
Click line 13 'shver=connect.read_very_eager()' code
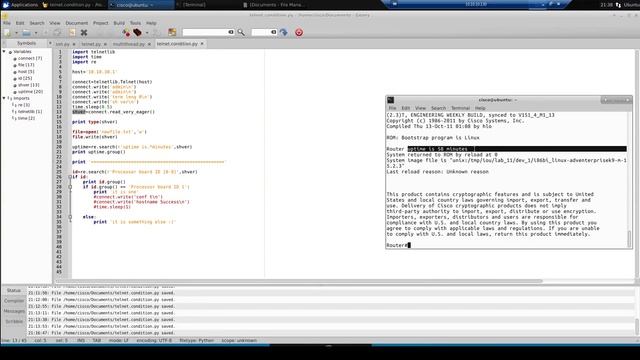coord(113,112)
